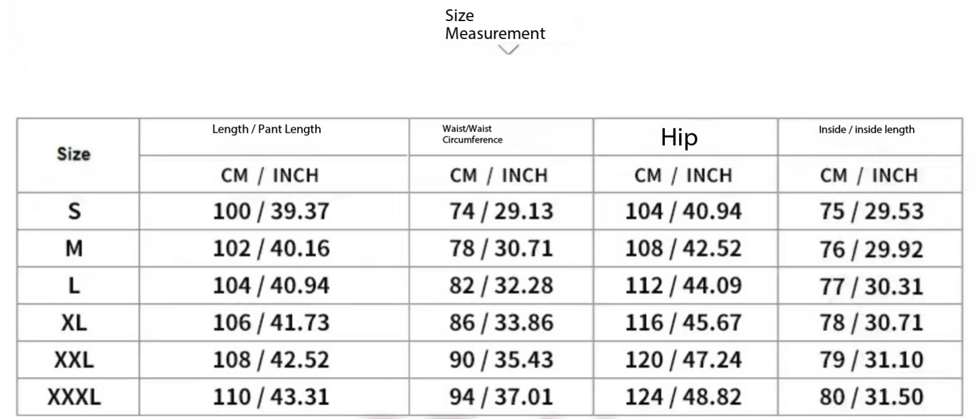The image size is (980, 419).
Task: Click the Inside / inside length header
Action: [x=866, y=130]
